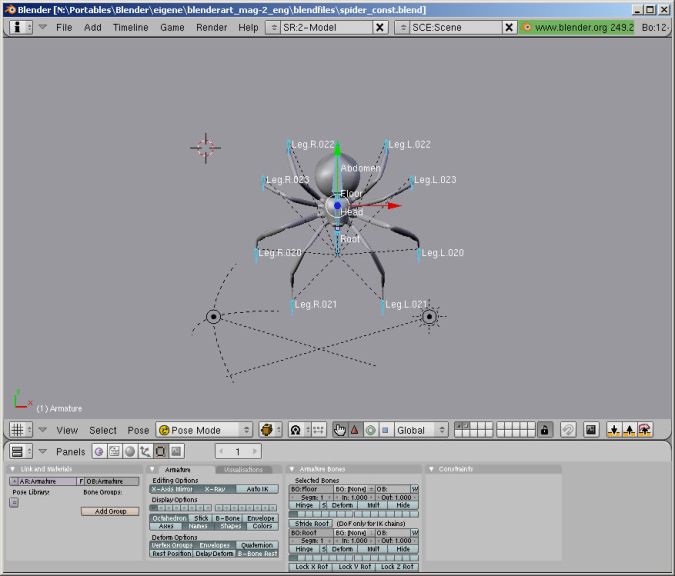Open the Pose Library browse button
Screen dimensions: 675x576
pyautogui.click(x=14, y=502)
